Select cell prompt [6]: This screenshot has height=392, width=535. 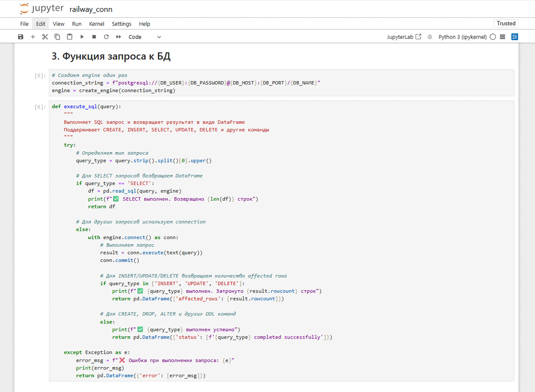click(40, 107)
